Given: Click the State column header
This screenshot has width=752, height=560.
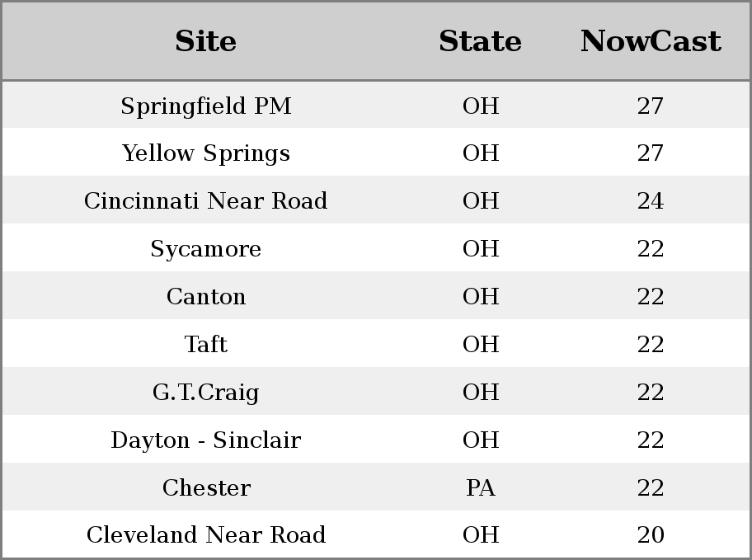Looking at the screenshot, I should click(480, 41).
